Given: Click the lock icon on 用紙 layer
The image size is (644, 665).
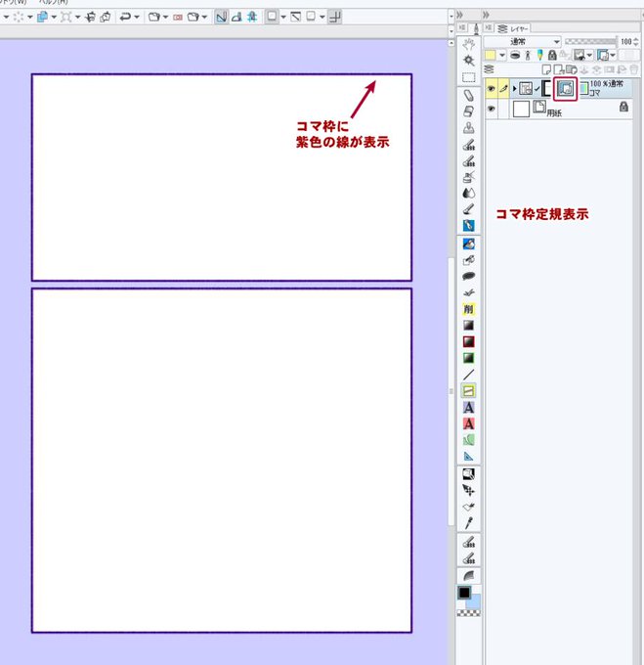Looking at the screenshot, I should click(x=623, y=106).
